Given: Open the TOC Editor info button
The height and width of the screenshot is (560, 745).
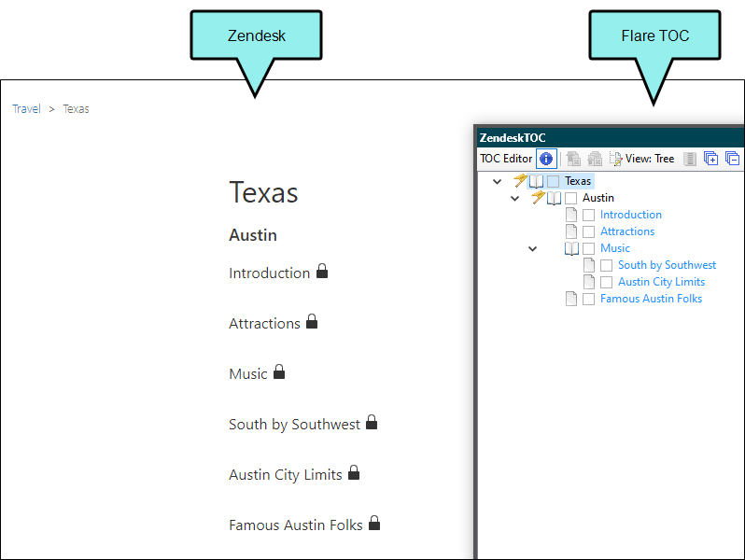Looking at the screenshot, I should pyautogui.click(x=546, y=158).
